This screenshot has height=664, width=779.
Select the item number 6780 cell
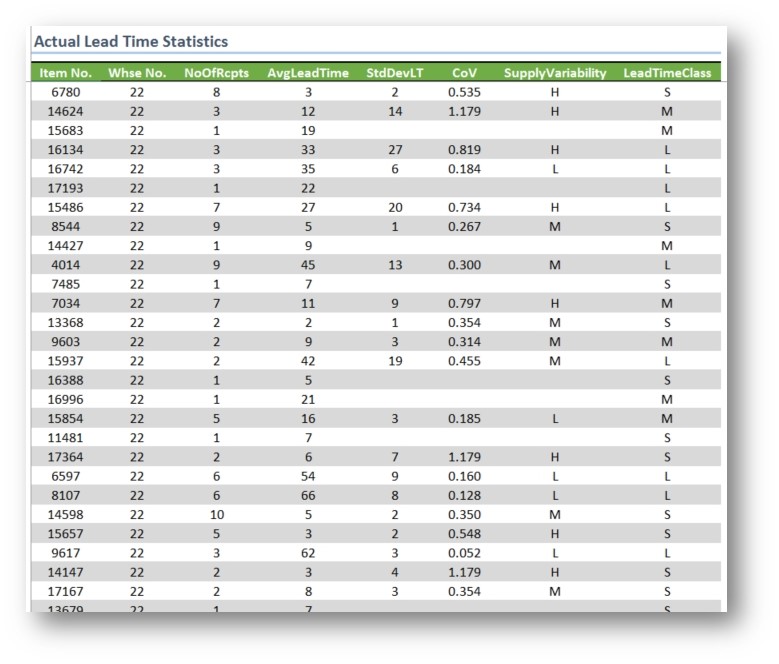(x=66, y=92)
